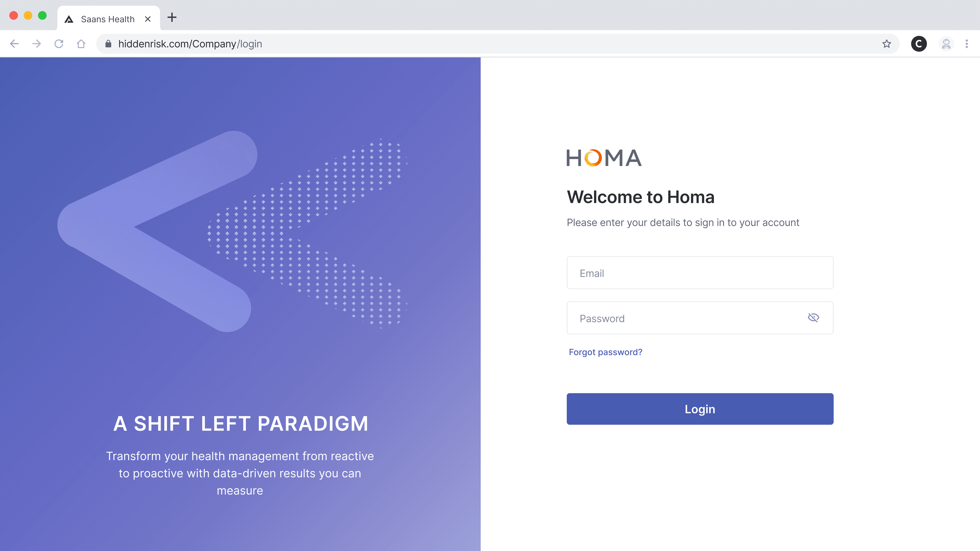
Task: Toggle password visibility eye icon
Action: coord(813,317)
